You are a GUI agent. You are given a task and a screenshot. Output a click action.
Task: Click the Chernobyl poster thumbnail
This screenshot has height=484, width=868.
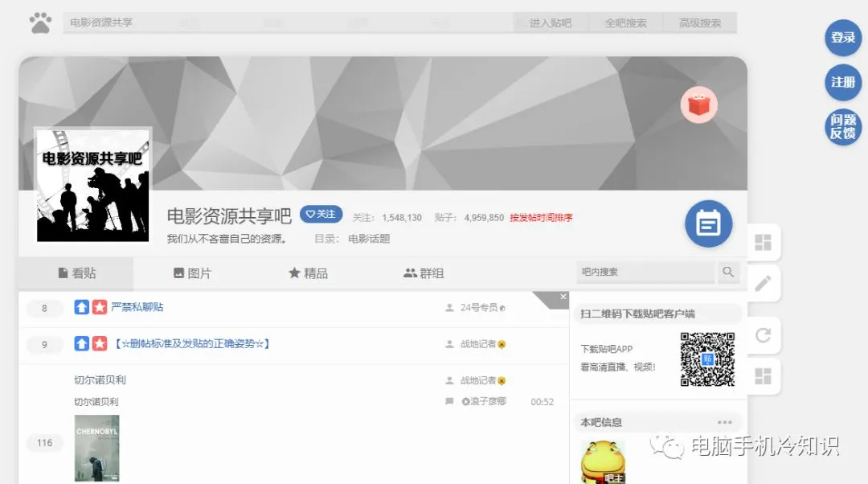[x=97, y=448]
